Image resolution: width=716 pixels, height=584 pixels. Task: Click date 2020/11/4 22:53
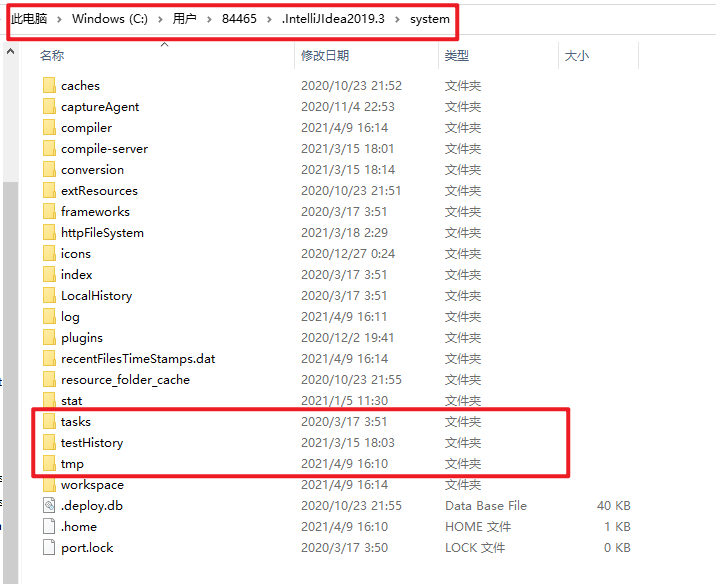click(x=347, y=106)
